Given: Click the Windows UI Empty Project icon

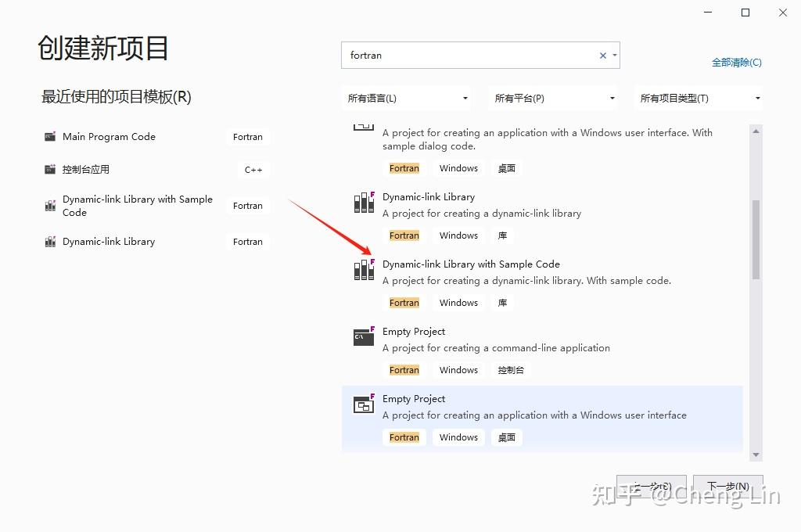Looking at the screenshot, I should (x=364, y=404).
